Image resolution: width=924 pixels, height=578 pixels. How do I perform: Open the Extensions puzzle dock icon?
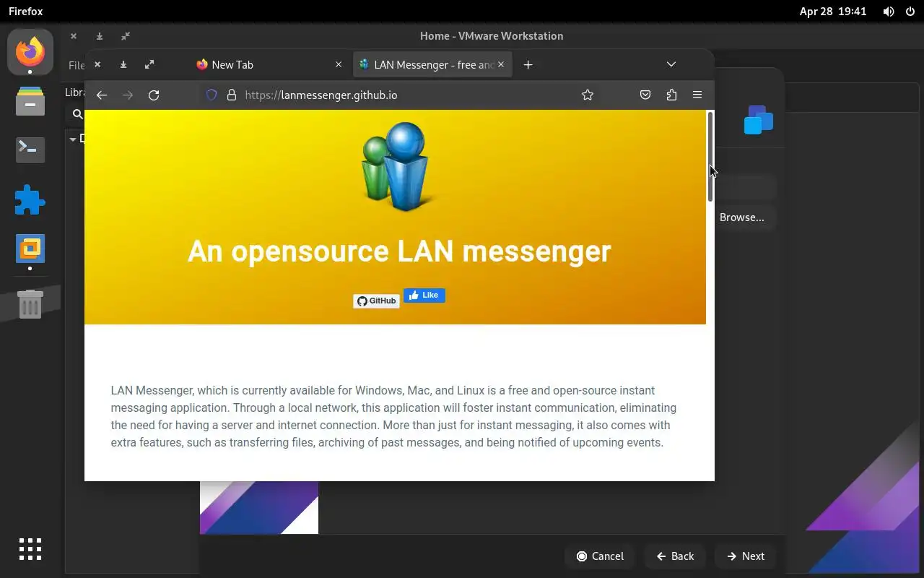pyautogui.click(x=30, y=200)
